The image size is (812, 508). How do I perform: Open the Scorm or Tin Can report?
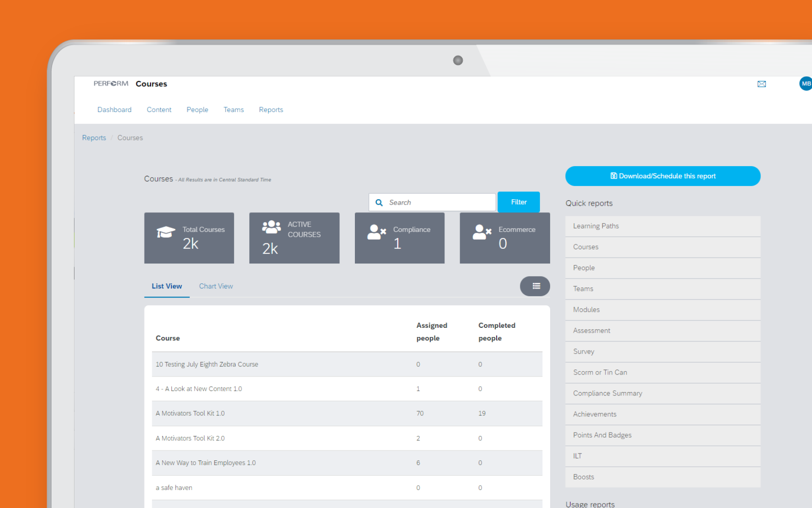pyautogui.click(x=663, y=373)
